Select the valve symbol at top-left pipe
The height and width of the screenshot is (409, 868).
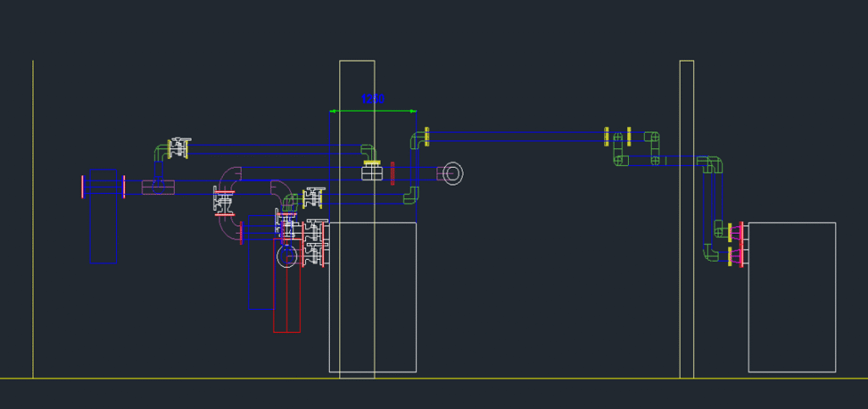click(x=179, y=147)
